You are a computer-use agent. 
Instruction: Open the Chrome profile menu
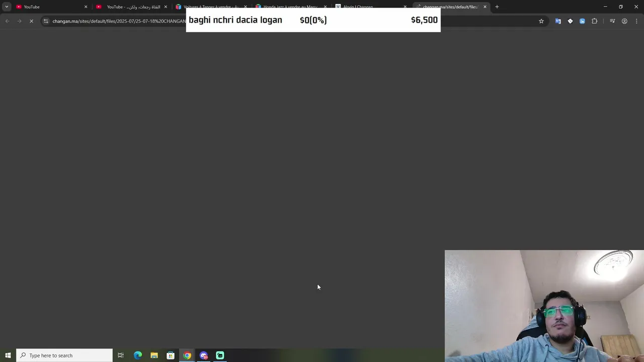(624, 21)
